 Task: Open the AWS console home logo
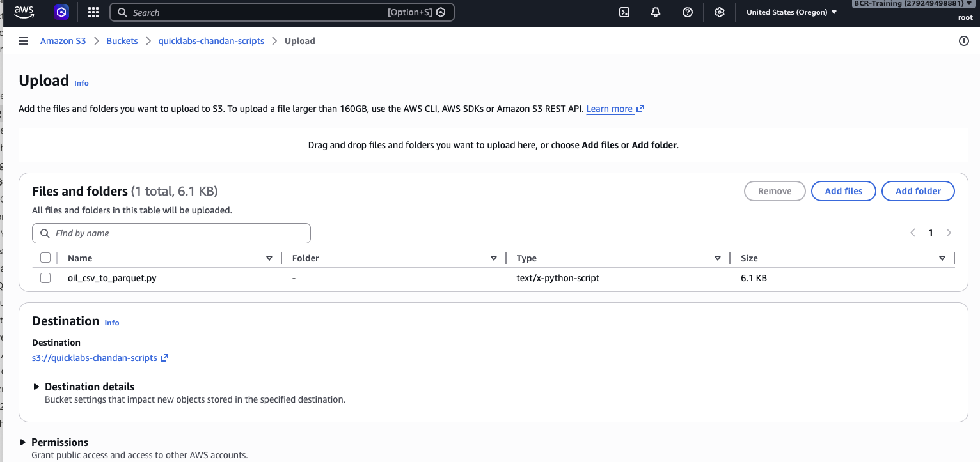24,12
